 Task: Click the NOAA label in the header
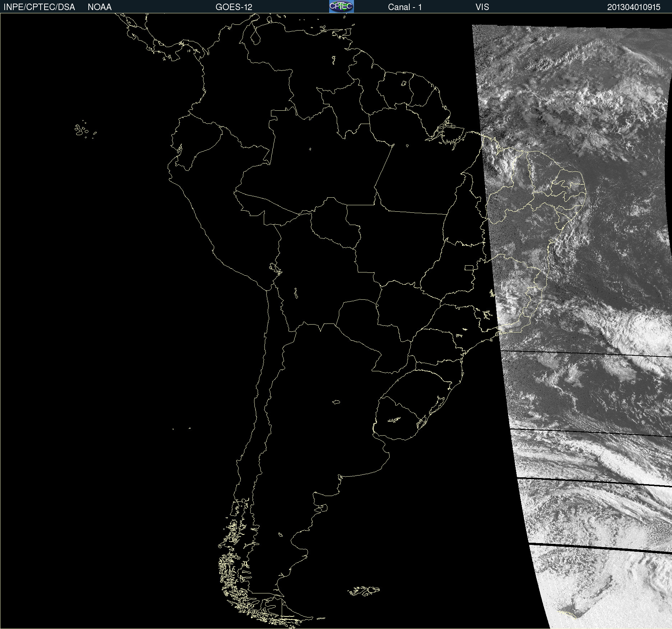coord(100,7)
